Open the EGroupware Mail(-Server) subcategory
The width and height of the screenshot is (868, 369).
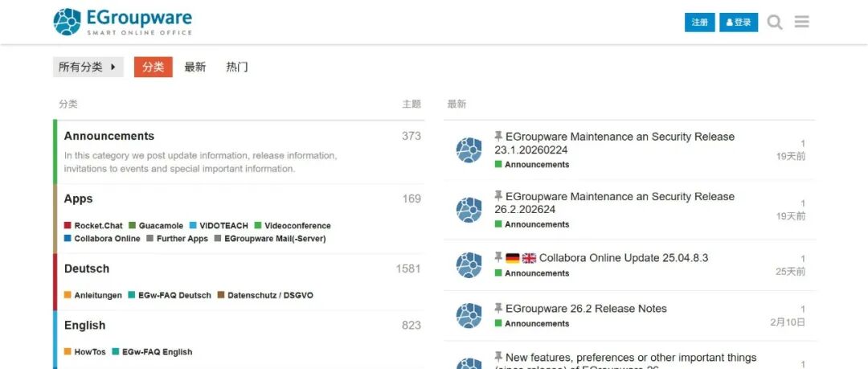[x=270, y=239]
